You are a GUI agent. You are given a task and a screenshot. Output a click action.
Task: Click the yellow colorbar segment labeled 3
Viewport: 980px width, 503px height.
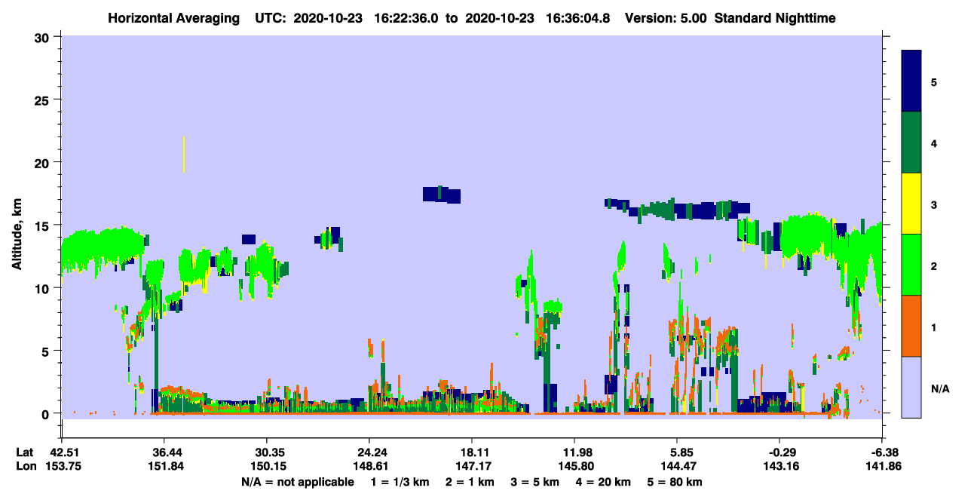911,203
